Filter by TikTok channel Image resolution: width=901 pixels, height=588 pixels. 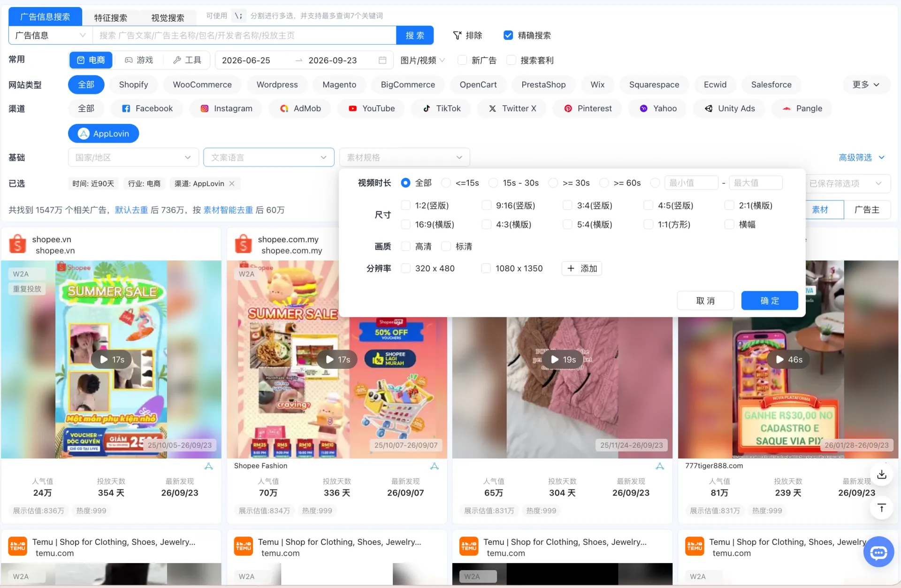[x=442, y=108]
